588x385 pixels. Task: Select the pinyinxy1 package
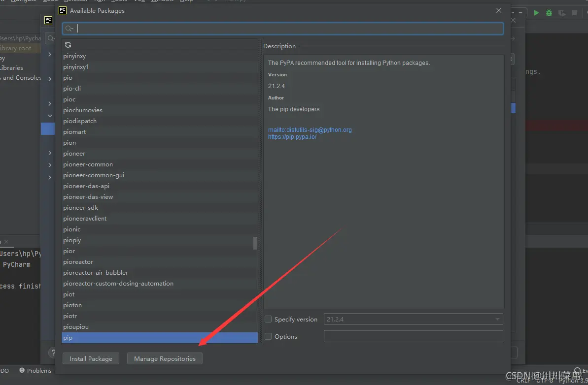(160, 67)
